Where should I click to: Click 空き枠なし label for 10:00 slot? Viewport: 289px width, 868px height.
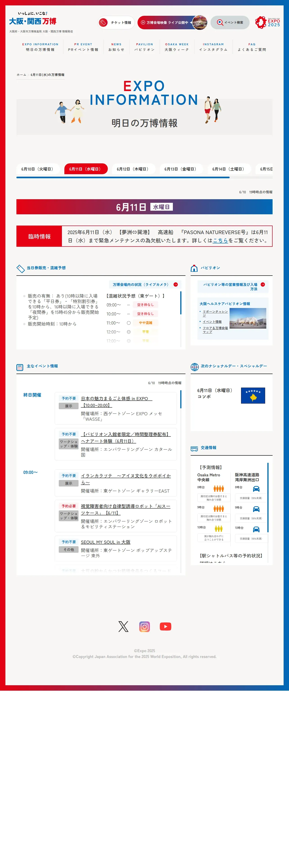coord(145,314)
